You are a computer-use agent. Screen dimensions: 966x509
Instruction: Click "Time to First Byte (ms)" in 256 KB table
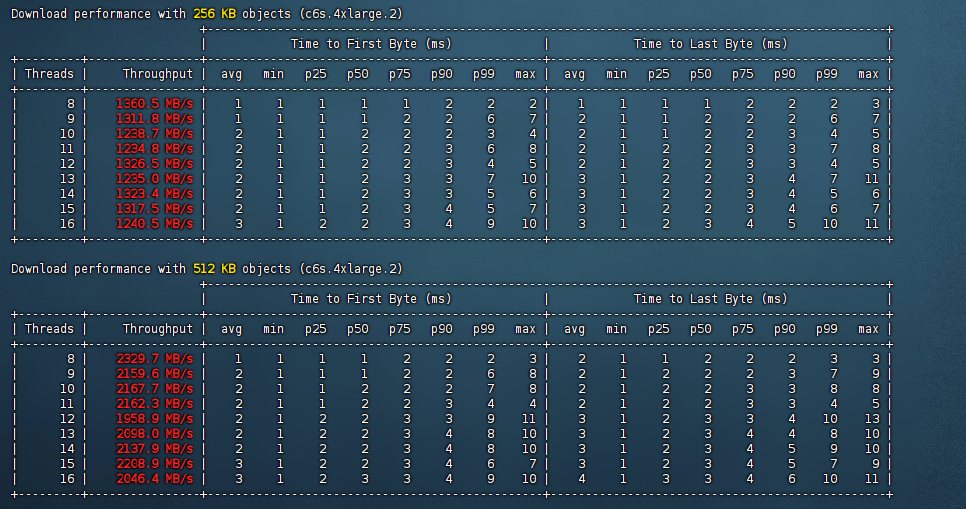click(x=371, y=44)
